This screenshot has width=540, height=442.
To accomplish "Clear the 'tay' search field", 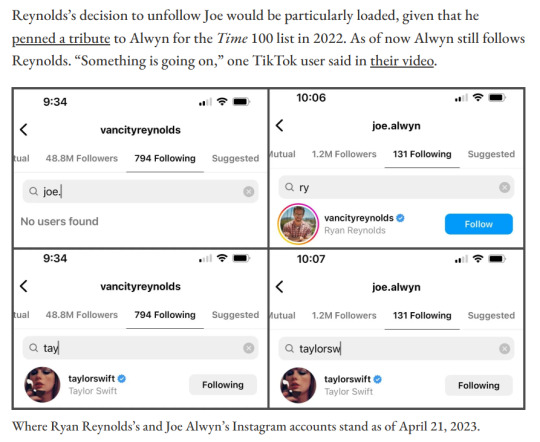I will coord(249,348).
